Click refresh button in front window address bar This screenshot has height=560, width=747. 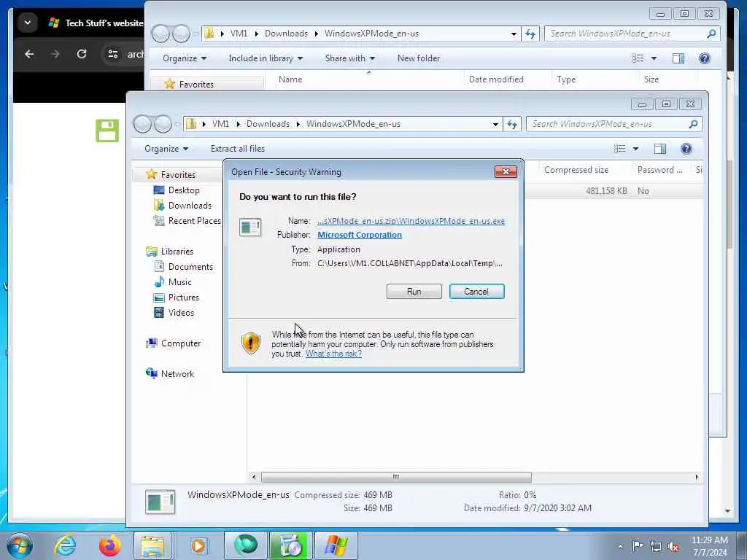pyautogui.click(x=512, y=124)
